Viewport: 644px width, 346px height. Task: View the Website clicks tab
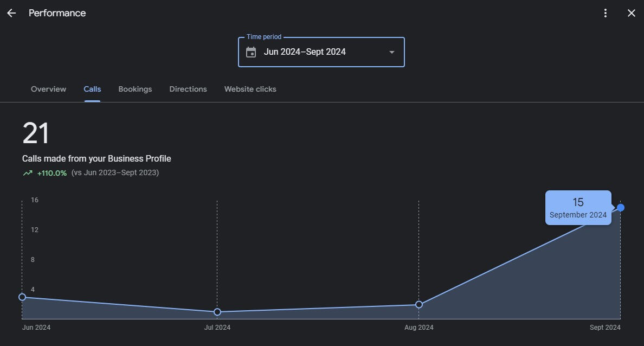pyautogui.click(x=250, y=89)
